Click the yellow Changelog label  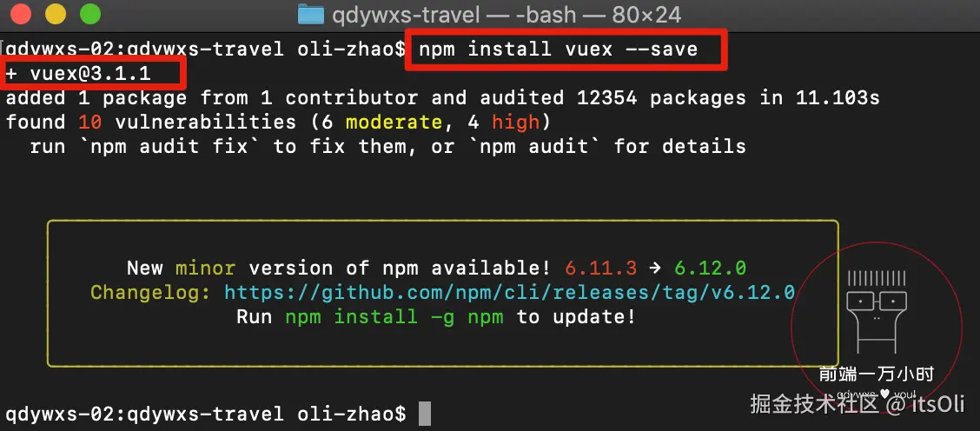(x=150, y=293)
